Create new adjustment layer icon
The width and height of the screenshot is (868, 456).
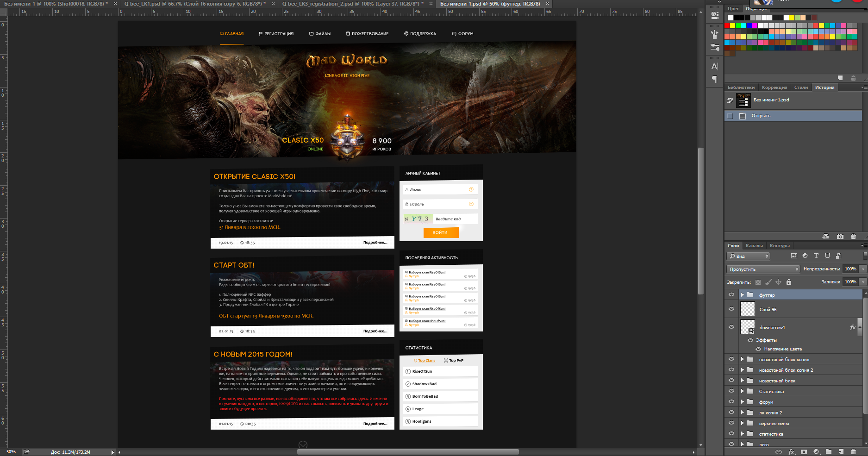click(x=816, y=452)
